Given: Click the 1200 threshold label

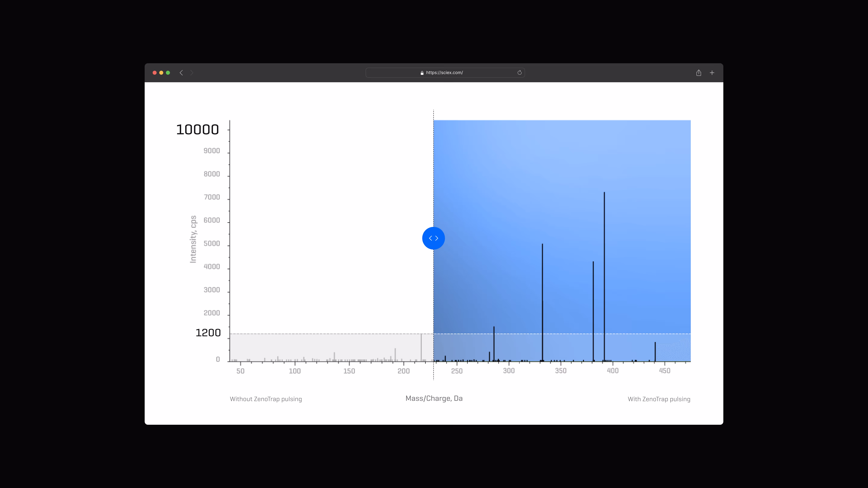Looking at the screenshot, I should tap(208, 333).
